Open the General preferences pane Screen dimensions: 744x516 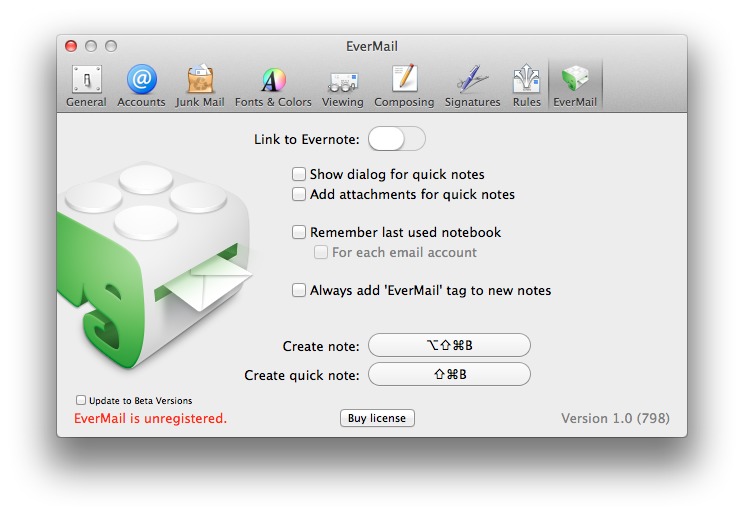click(86, 85)
